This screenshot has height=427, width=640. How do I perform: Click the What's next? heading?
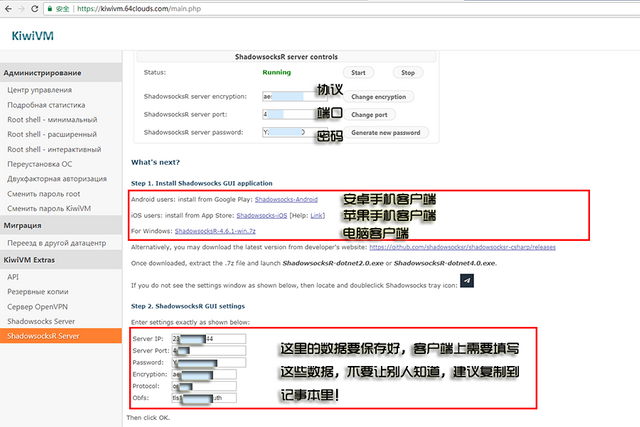click(x=155, y=162)
